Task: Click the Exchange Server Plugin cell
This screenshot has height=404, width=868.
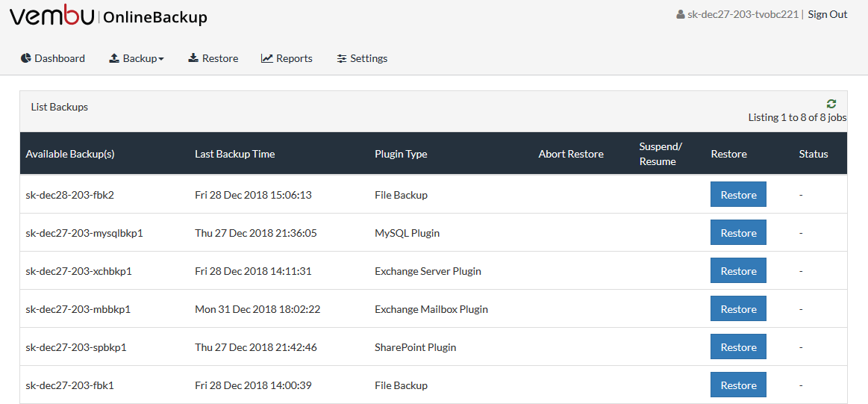Action: 428,272
